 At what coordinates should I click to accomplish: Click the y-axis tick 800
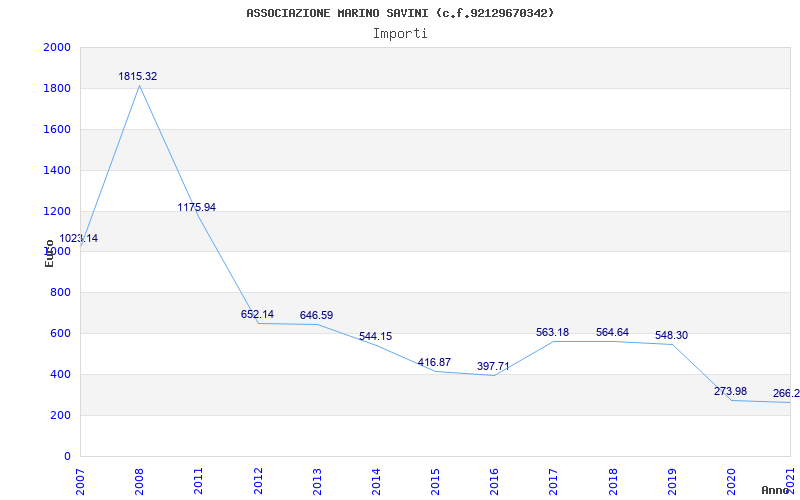pos(60,293)
